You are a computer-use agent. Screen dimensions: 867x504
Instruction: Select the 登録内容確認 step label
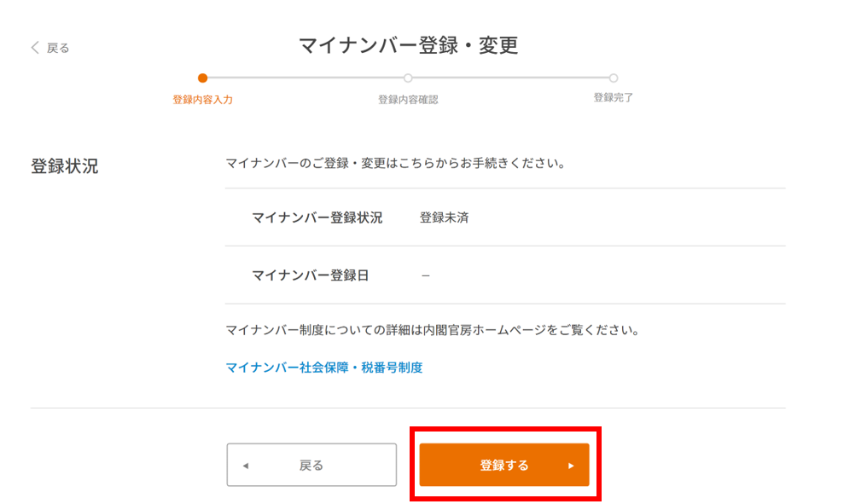[408, 100]
